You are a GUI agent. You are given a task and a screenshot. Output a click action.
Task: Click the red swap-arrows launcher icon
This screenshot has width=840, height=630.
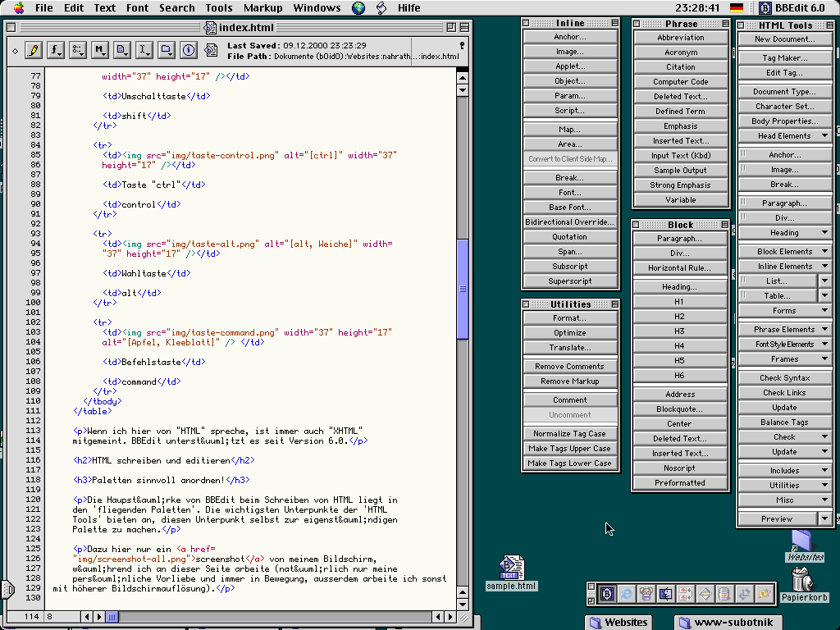tap(685, 594)
